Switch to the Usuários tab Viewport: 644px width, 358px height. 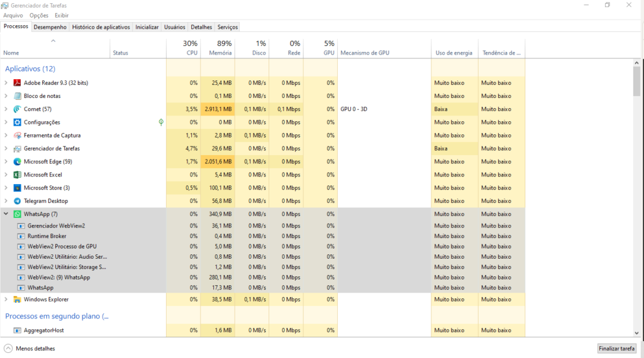click(175, 27)
